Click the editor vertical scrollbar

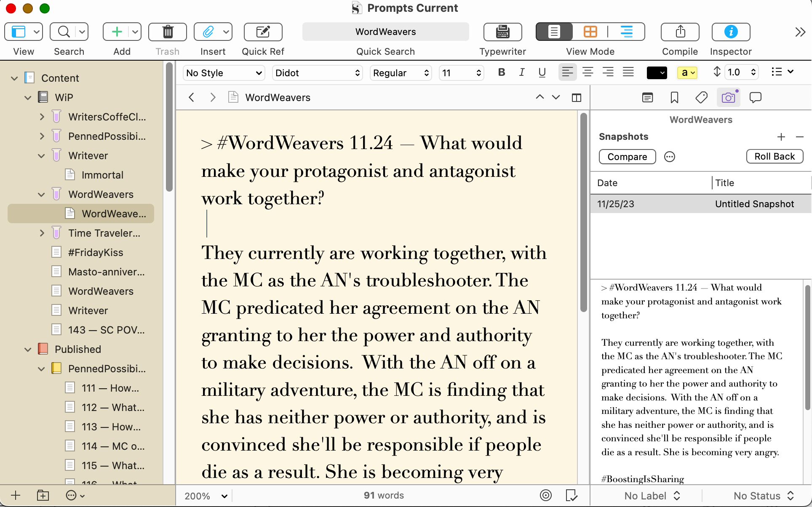click(583, 213)
